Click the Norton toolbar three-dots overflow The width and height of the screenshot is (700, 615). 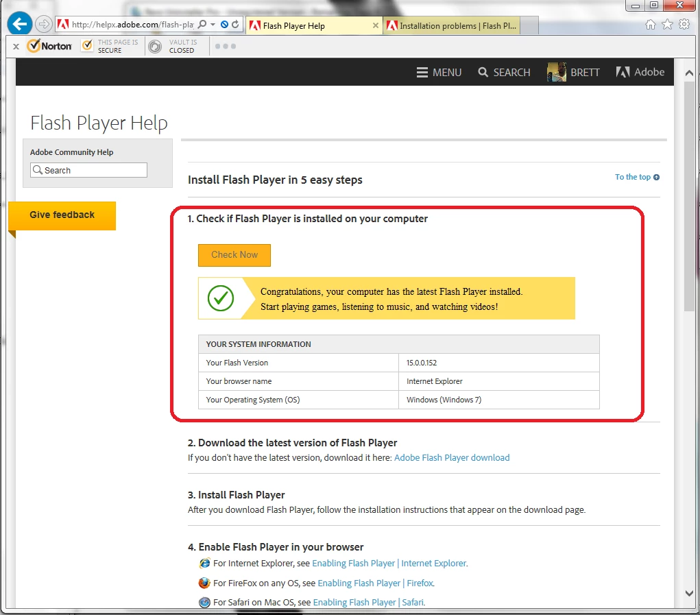[x=226, y=47]
